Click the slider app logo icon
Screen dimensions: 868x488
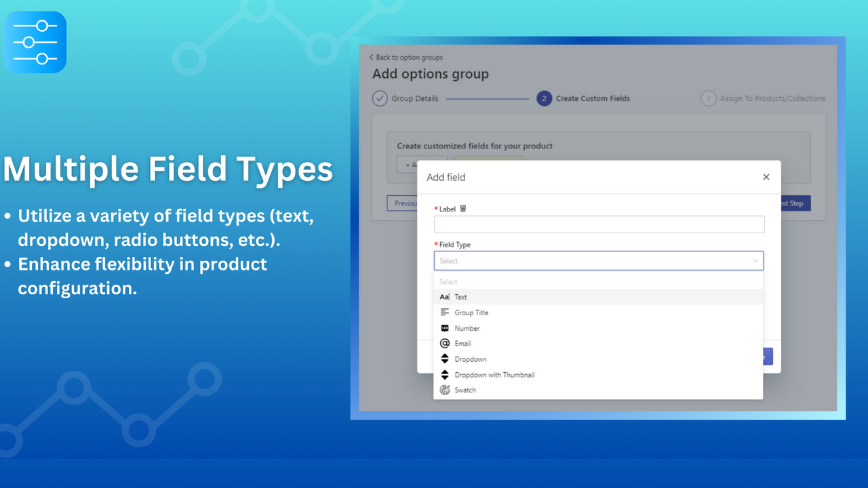pyautogui.click(x=36, y=42)
